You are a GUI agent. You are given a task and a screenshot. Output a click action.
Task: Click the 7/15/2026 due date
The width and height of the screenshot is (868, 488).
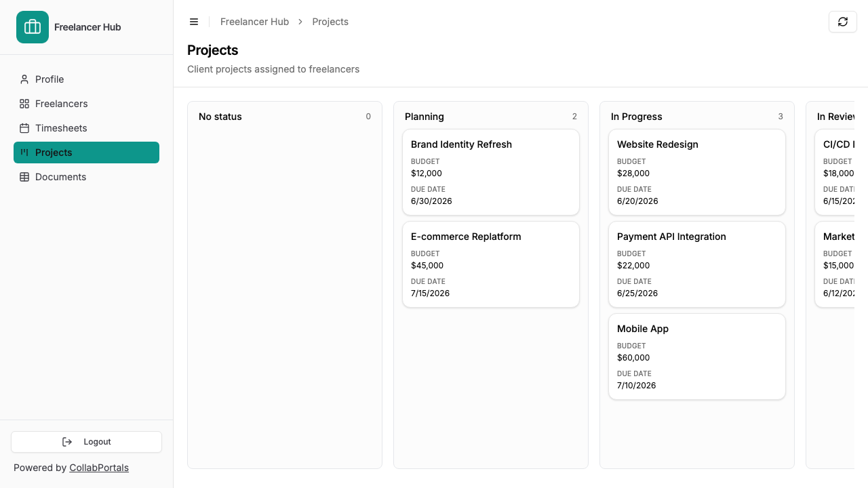coord(430,293)
